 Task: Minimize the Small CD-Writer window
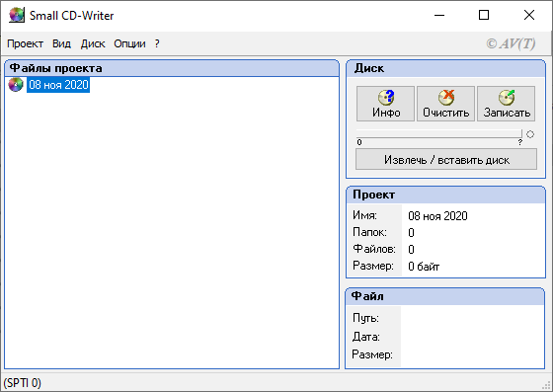click(439, 15)
